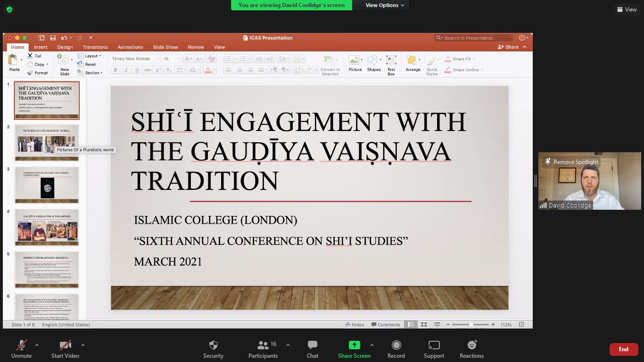Toggle Superscript formatting
This screenshot has width=644, height=362.
pyautogui.click(x=158, y=70)
